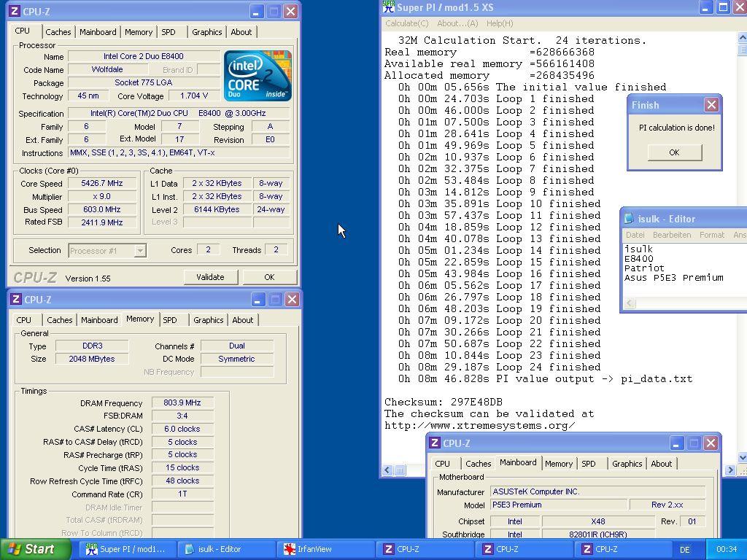Open Help(H) menu in Super PI
This screenshot has height=560, width=747.
[500, 23]
